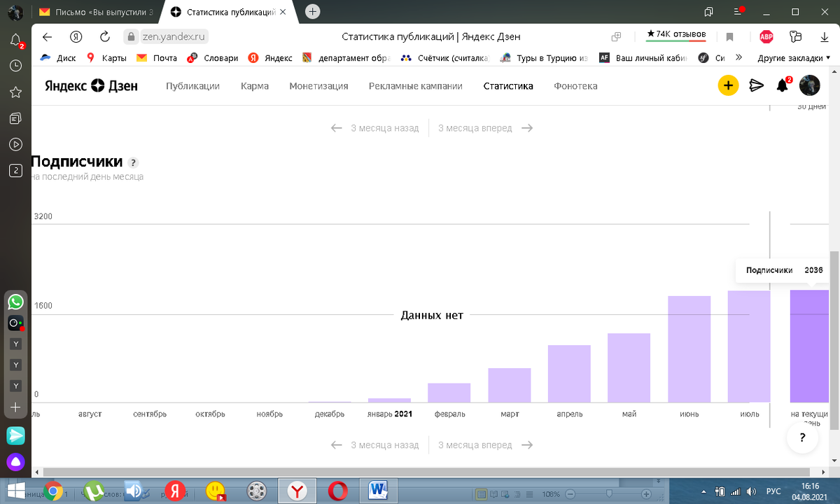Open the Статистика section
This screenshot has height=504, width=840.
coord(508,86)
